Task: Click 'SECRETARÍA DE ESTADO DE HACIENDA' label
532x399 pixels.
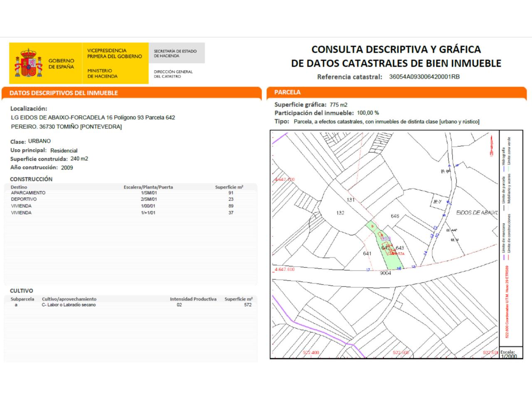Action: (175, 53)
